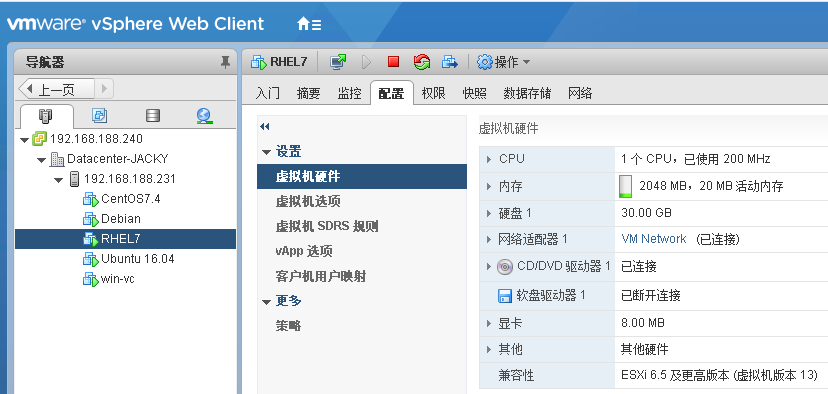
Task: Collapse the 设置 section
Action: point(266,153)
